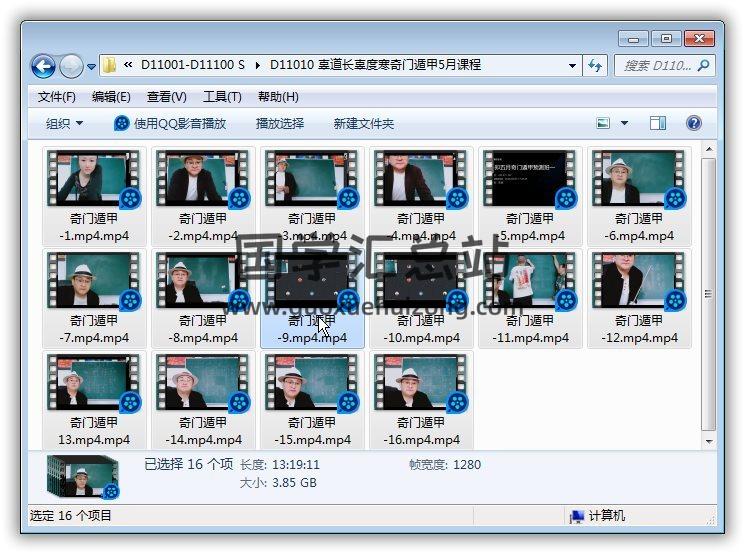Image resolution: width=745 pixels, height=554 pixels.
Task: Expand the view options dropdown arrow
Action: point(625,123)
